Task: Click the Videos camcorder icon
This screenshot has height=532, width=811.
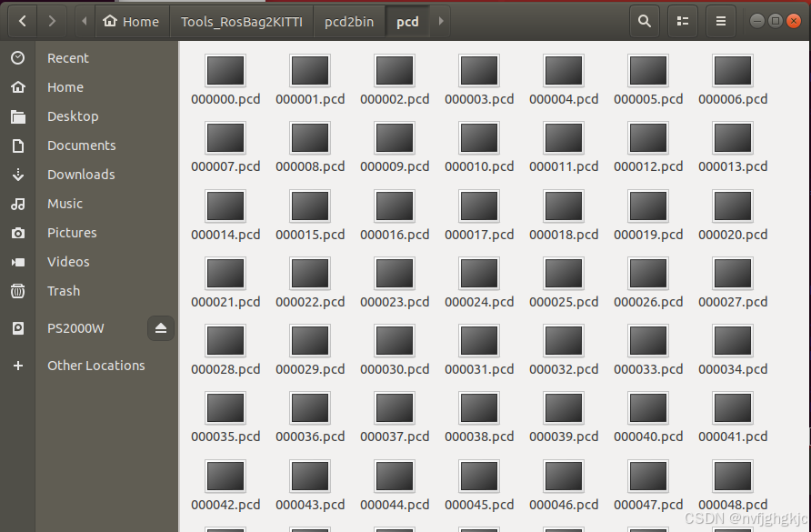Action: click(18, 262)
